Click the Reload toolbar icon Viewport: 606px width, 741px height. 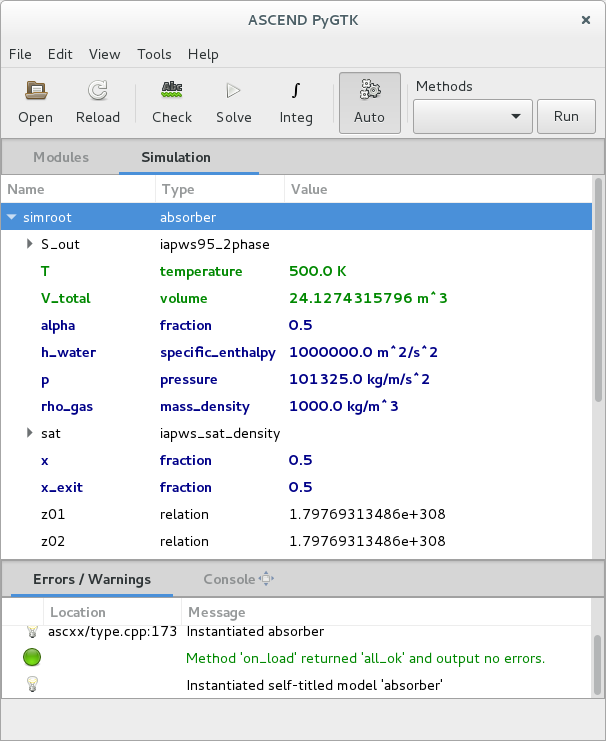point(98,91)
